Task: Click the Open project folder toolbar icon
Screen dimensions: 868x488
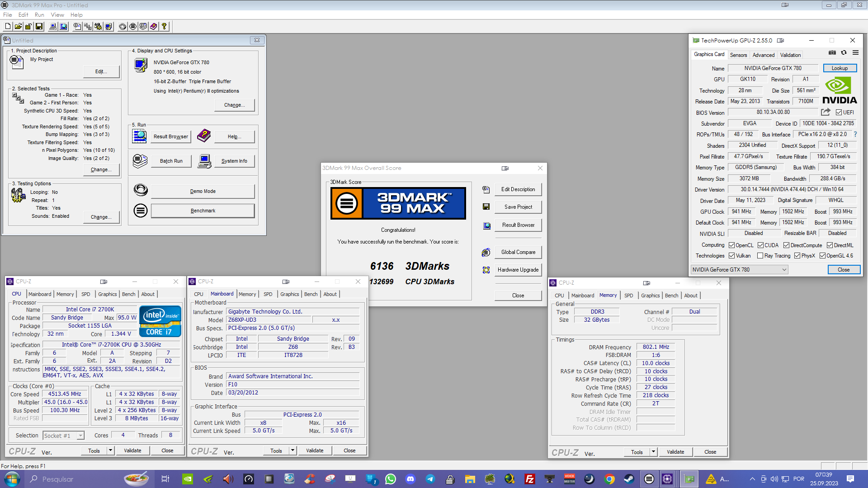Action: 18,27
